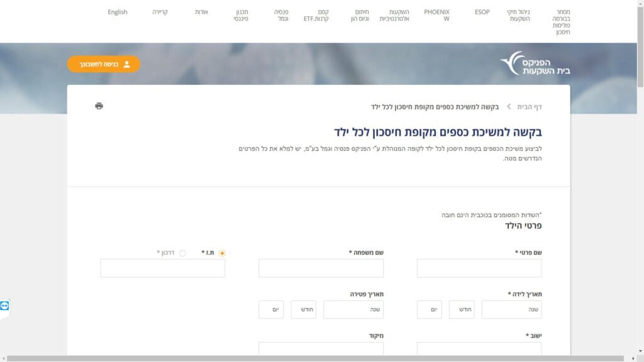The width and height of the screenshot is (644, 362).
Task: Click the שם משפחה input field
Action: (x=321, y=268)
